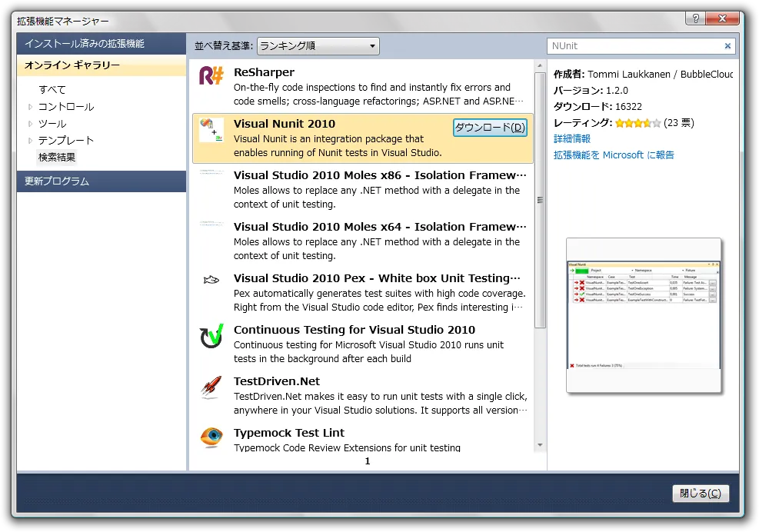Clear the NUnit search with the X icon
Viewport: 759px width, 532px height.
click(x=727, y=46)
